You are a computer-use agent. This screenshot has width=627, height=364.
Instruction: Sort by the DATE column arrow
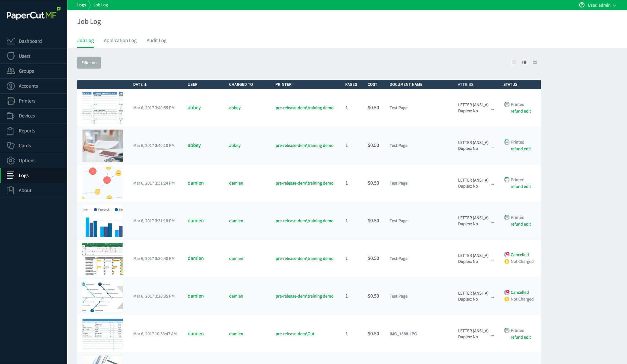click(x=146, y=85)
